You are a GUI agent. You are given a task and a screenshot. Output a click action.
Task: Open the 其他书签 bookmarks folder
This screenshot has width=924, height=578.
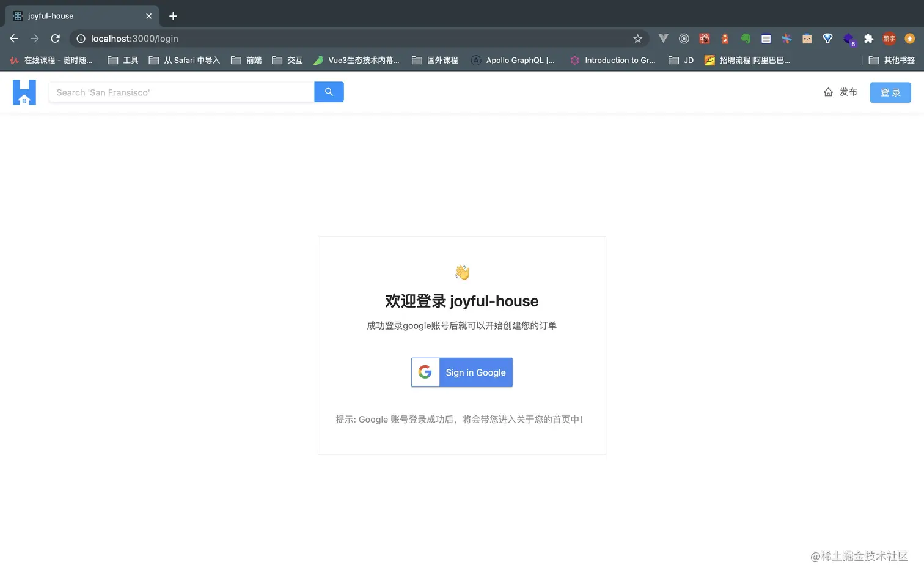pyautogui.click(x=892, y=60)
